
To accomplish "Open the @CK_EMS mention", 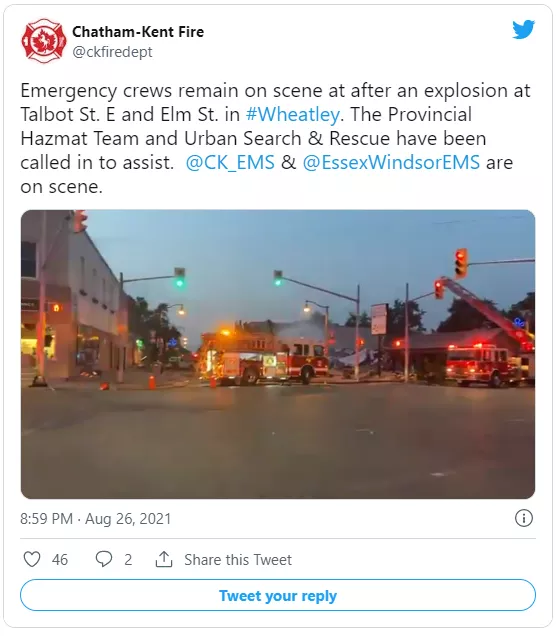I will coord(230,162).
